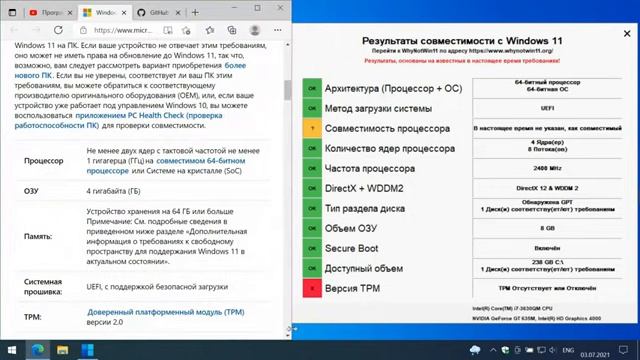Open the volume control tray icon

(553, 350)
